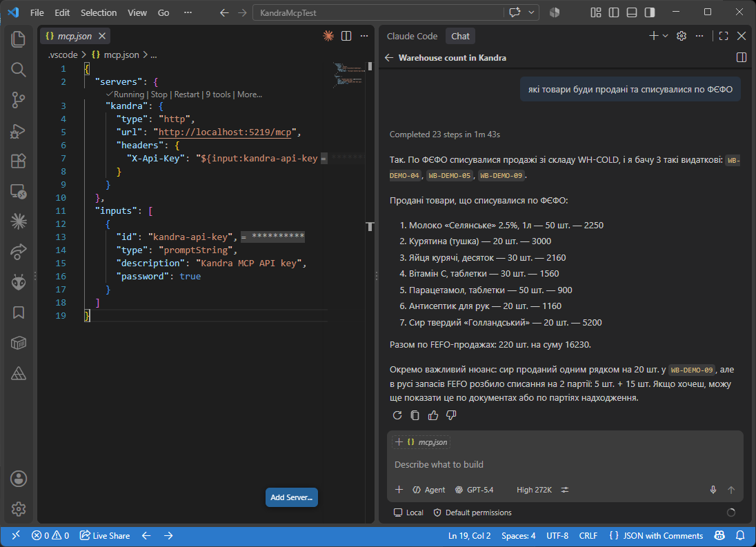Open Default permissions dropdown
The image size is (756, 547).
click(x=472, y=513)
